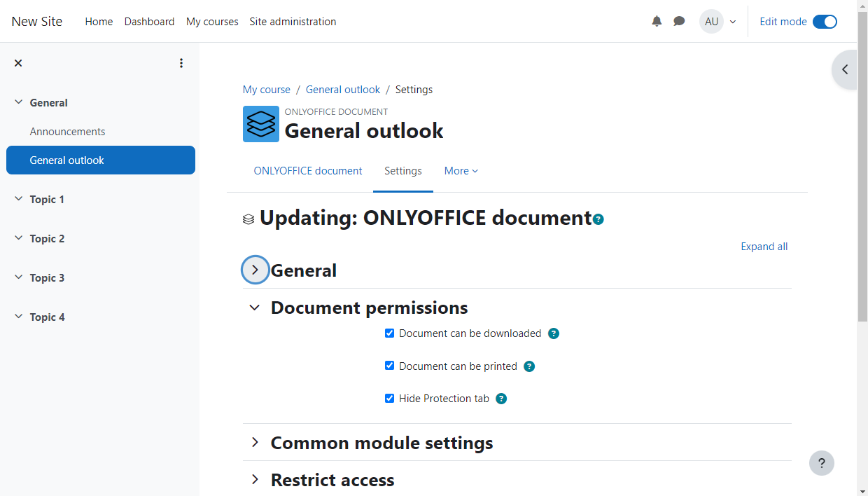The height and width of the screenshot is (496, 868).
Task: Click the AU user avatar
Action: tap(711, 21)
